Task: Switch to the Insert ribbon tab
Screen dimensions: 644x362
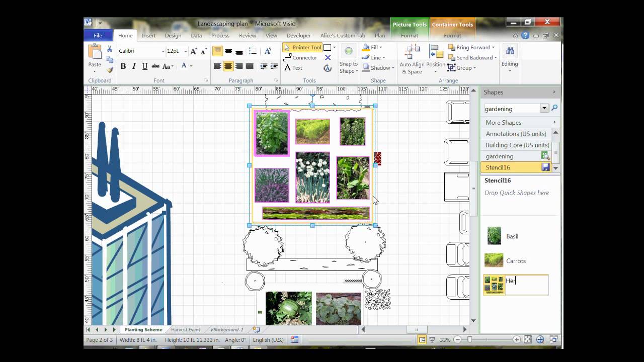Action: (148, 36)
